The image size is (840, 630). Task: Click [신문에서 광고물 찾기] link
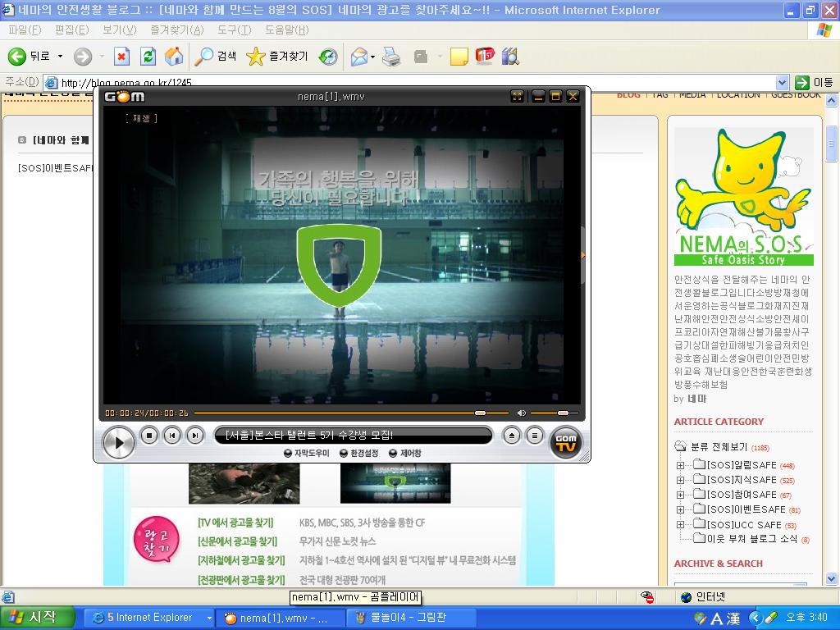coord(238,541)
